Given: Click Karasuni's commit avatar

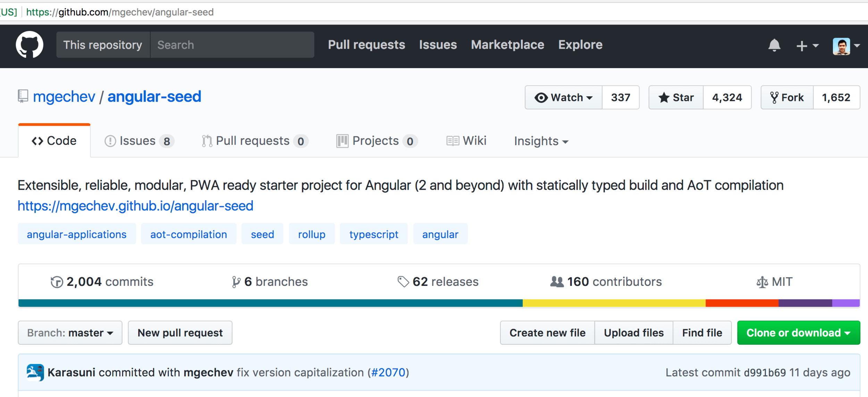Looking at the screenshot, I should (x=35, y=372).
